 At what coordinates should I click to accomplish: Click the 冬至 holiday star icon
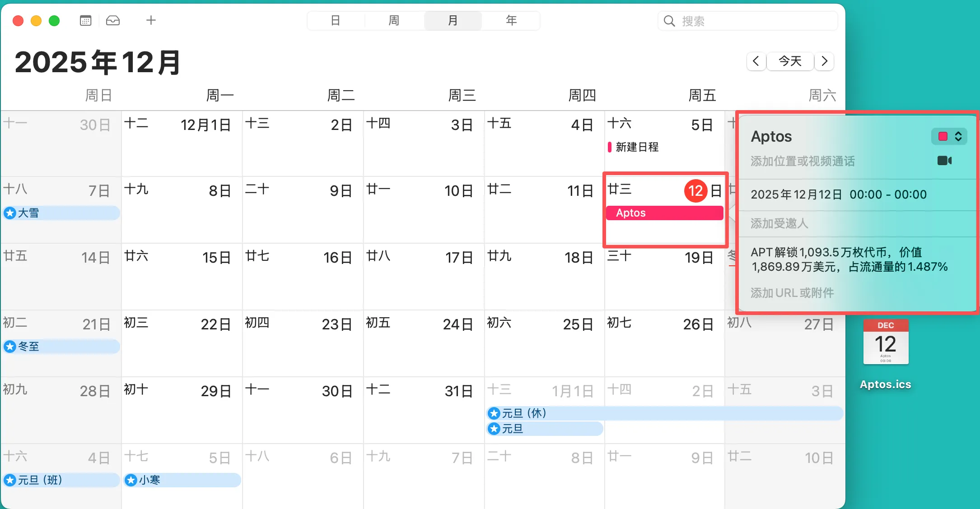point(10,347)
